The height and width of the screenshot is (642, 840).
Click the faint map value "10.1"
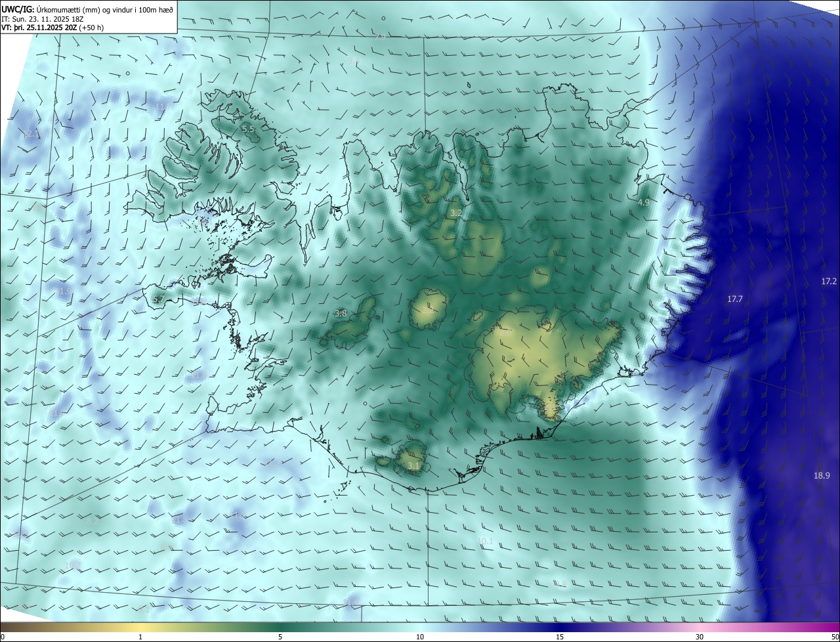(485, 542)
